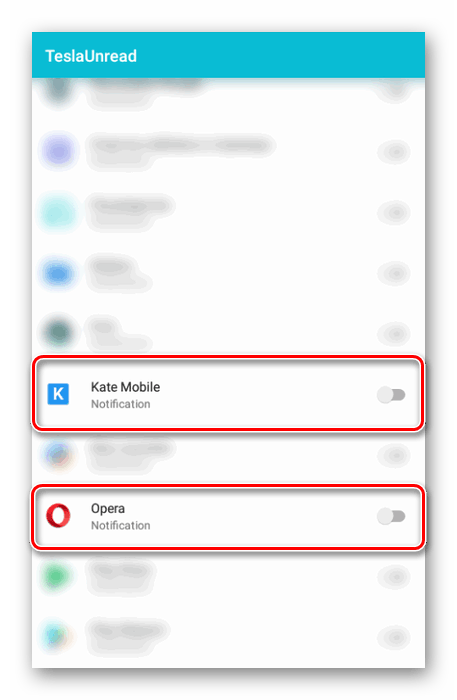Tap the red Opera logo icon
Screen dimensions: 457x700
coord(58,516)
